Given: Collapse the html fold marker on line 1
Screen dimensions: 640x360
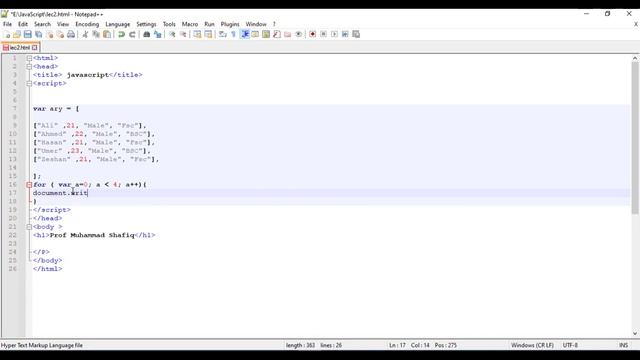Looking at the screenshot, I should pyautogui.click(x=29, y=58).
